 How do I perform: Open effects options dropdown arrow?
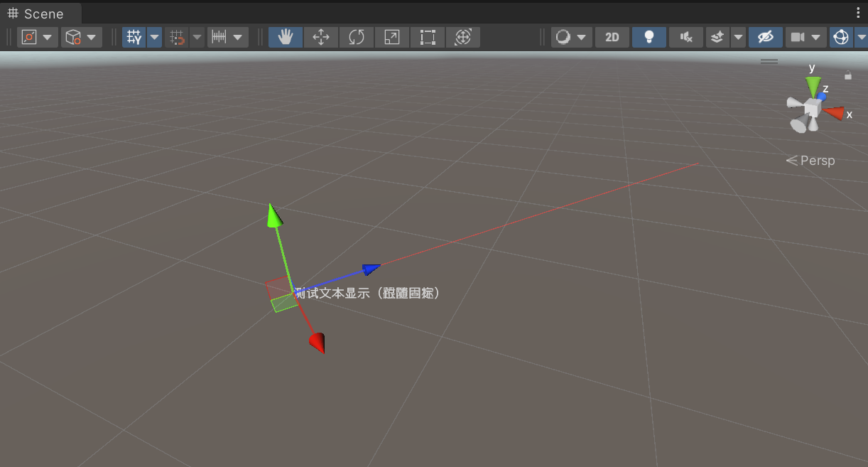point(738,37)
